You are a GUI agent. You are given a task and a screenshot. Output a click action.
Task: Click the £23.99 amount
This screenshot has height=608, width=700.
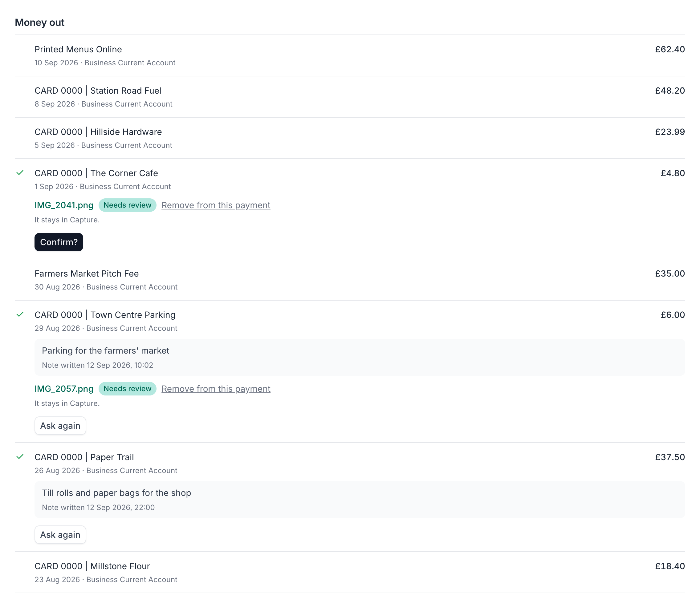point(670,132)
